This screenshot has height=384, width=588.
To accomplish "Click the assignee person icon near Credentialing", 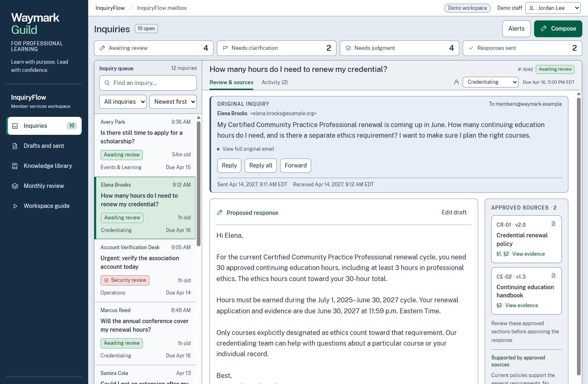I will (457, 82).
